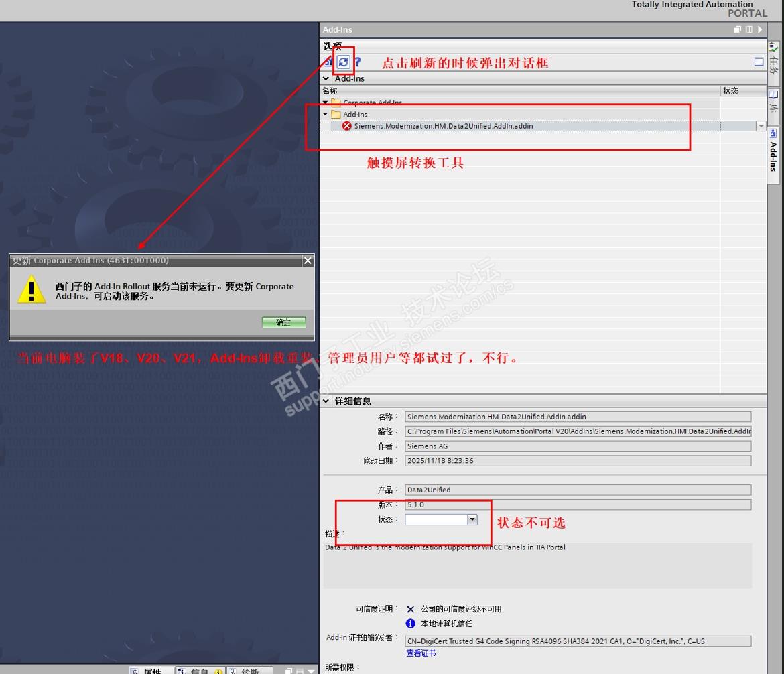This screenshot has width=784, height=674.
Task: Click the refresh Add-Ins toolbar icon
Action: pos(344,62)
